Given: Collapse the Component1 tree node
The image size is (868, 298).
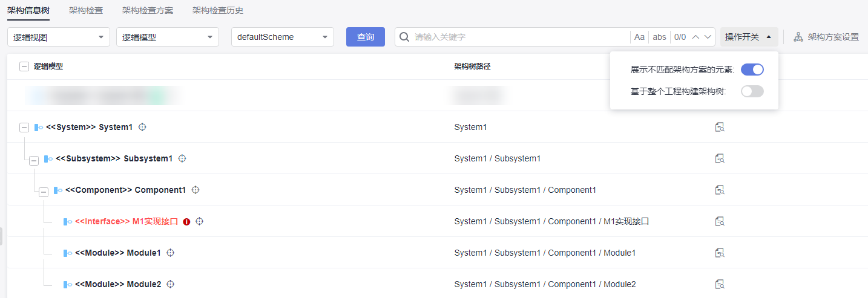Looking at the screenshot, I should [44, 192].
